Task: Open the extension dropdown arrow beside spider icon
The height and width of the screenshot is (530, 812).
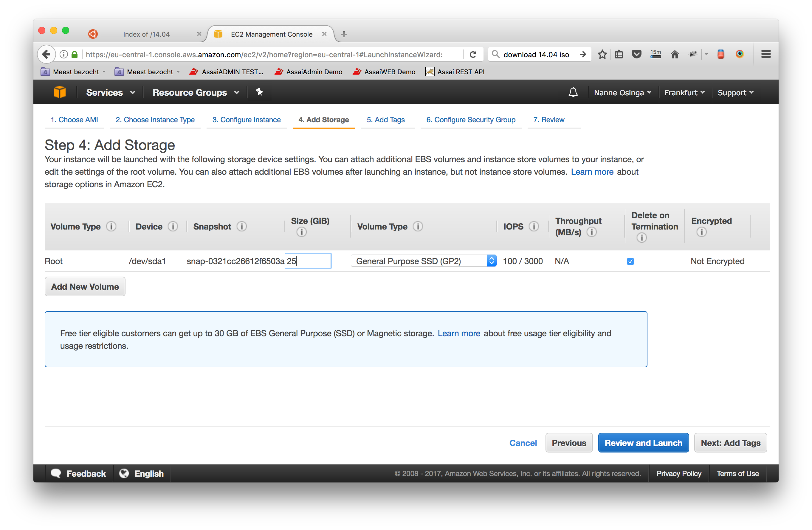Action: [706, 54]
